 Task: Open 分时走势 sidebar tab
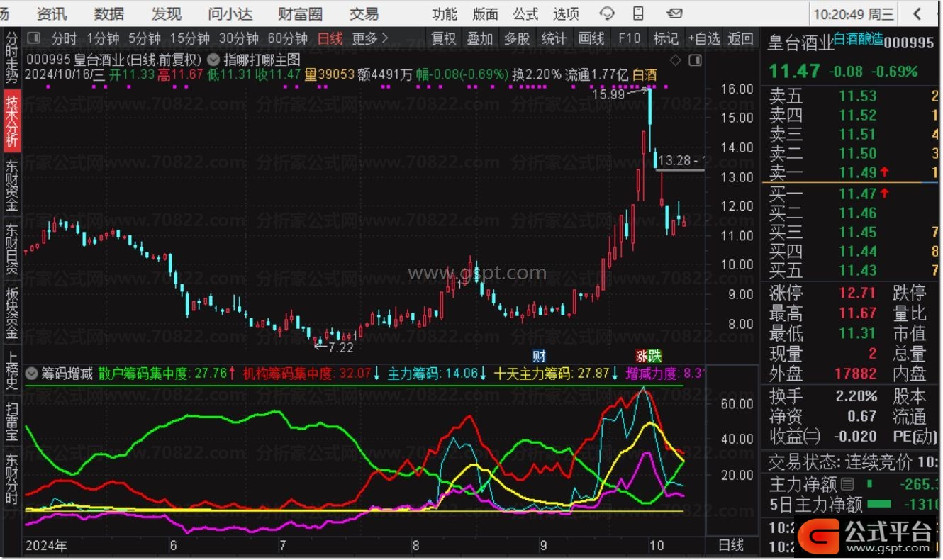pyautogui.click(x=12, y=59)
